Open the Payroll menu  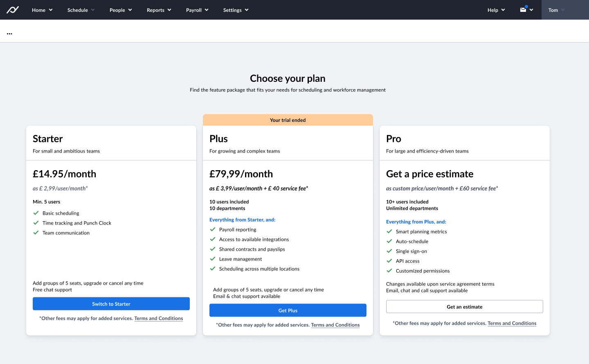pyautogui.click(x=197, y=10)
